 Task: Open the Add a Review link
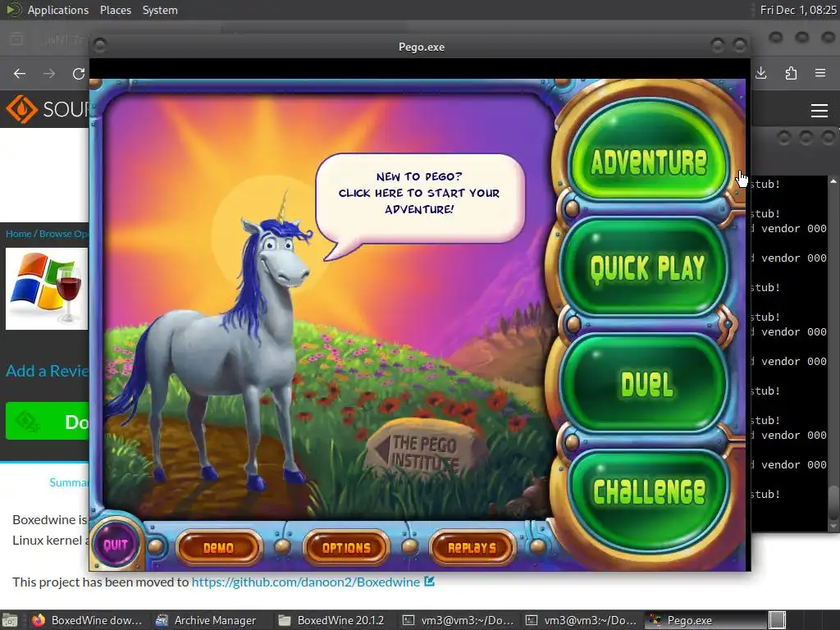pos(47,371)
